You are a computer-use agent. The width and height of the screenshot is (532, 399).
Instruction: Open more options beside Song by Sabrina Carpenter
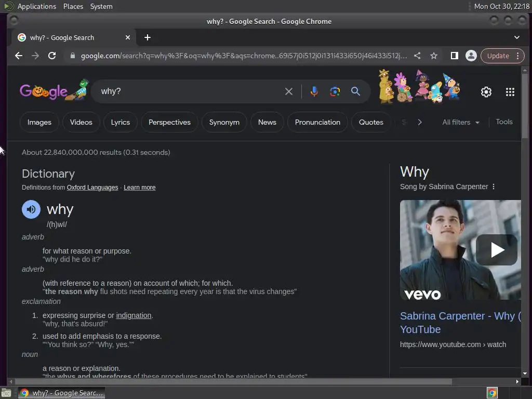[494, 187]
